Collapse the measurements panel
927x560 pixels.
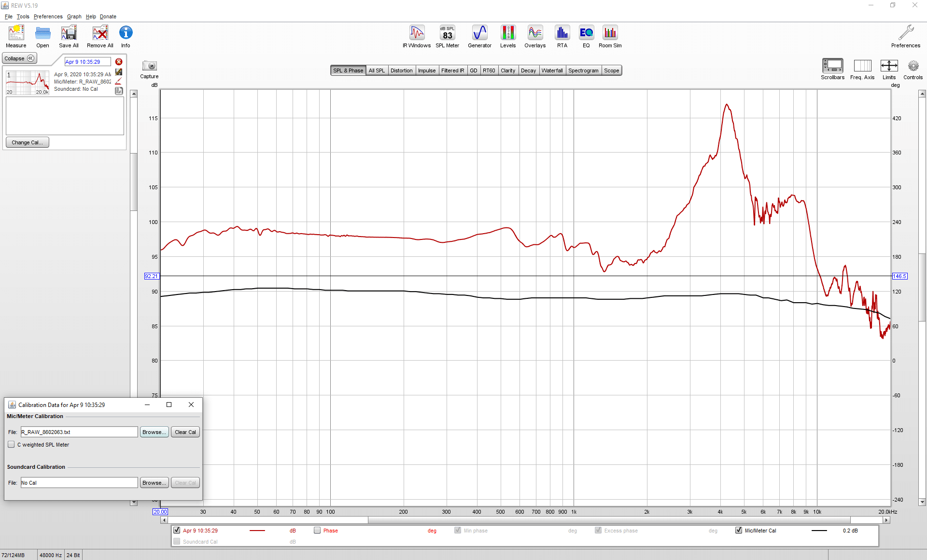point(19,58)
